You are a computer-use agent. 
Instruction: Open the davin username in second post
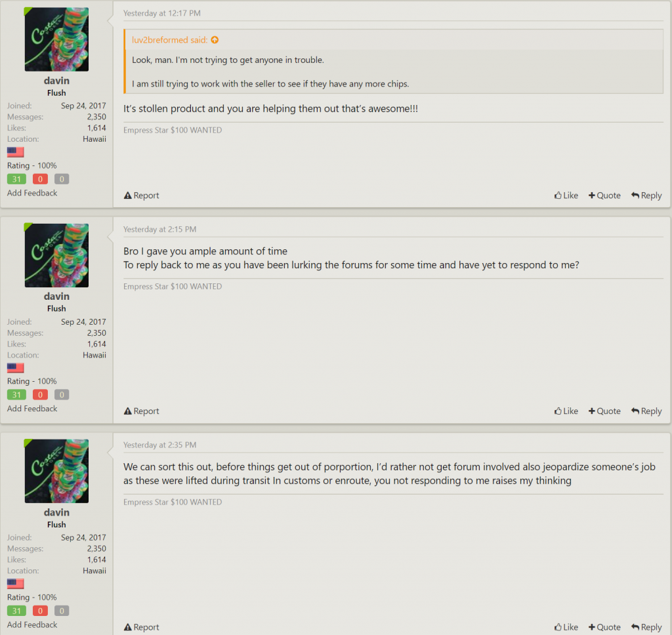coord(56,297)
